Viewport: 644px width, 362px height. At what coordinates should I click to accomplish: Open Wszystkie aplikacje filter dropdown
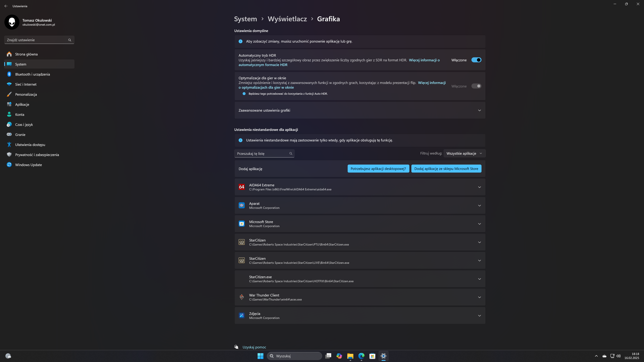pyautogui.click(x=464, y=153)
